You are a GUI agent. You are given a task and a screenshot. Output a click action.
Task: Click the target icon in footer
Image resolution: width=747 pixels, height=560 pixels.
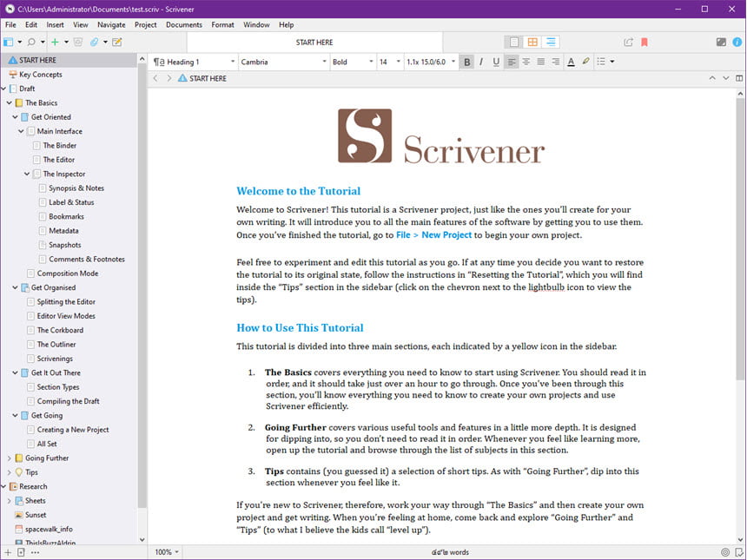click(725, 552)
